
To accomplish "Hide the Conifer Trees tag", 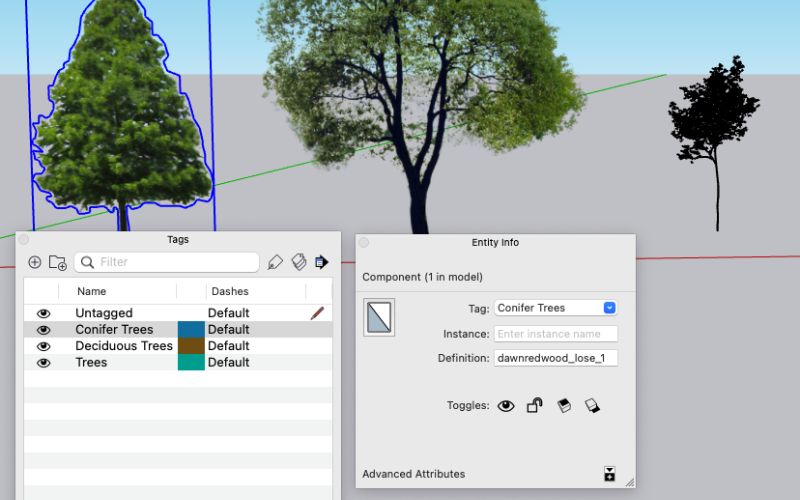I will [x=43, y=330].
